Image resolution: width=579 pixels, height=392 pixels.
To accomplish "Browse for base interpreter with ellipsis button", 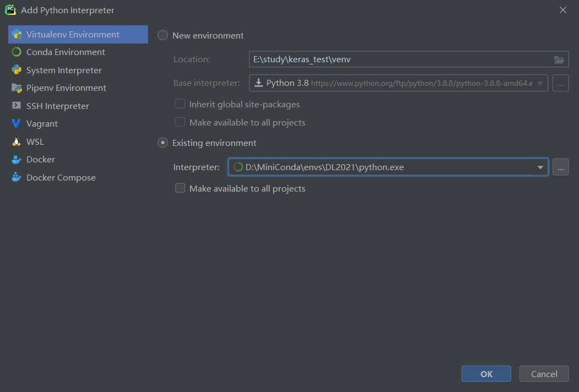I will click(x=560, y=83).
